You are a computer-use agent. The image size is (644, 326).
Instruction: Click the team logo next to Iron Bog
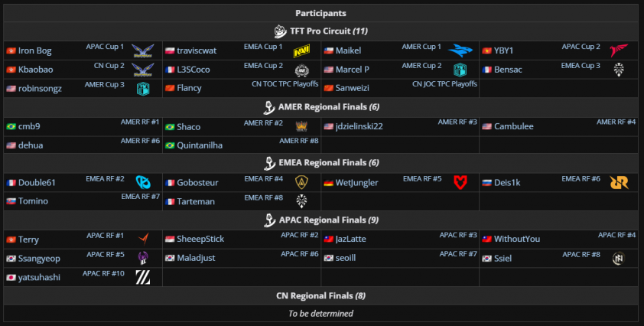142,51
